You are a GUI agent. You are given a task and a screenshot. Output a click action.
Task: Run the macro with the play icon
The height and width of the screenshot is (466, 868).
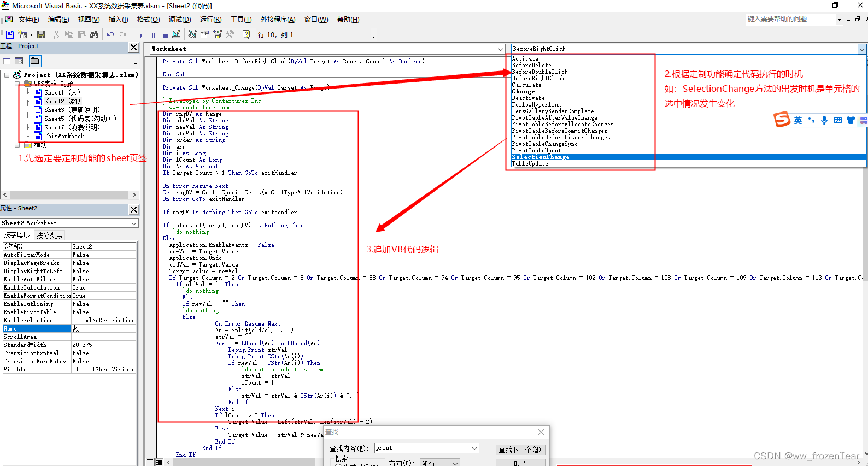141,35
